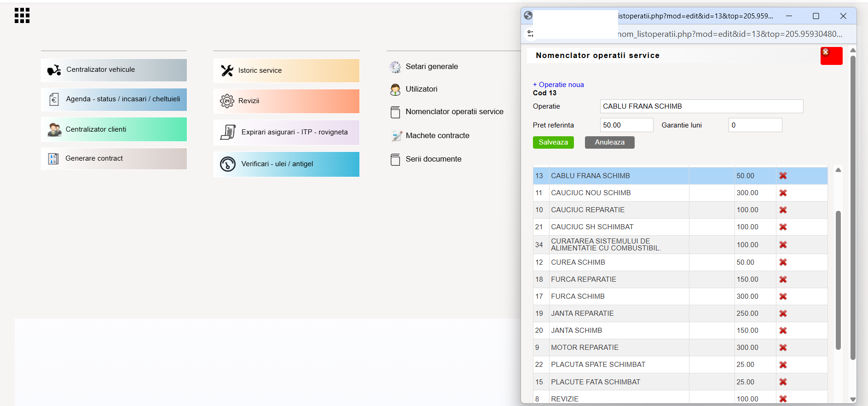Click the Operatie name input field
868x406 pixels.
701,106
